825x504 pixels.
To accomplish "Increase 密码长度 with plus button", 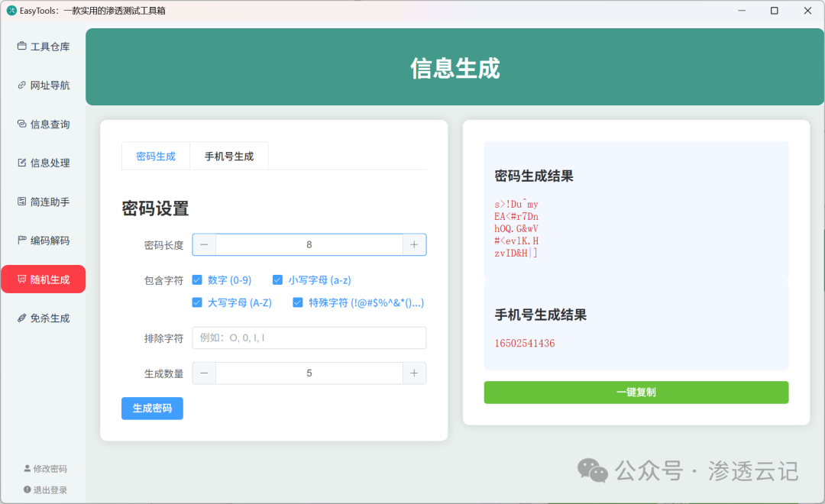I will (414, 244).
